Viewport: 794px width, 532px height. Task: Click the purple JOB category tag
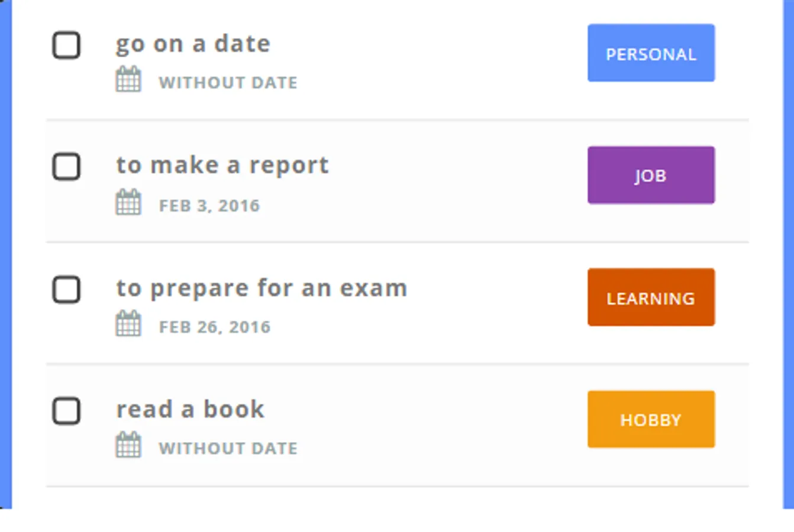pos(651,175)
